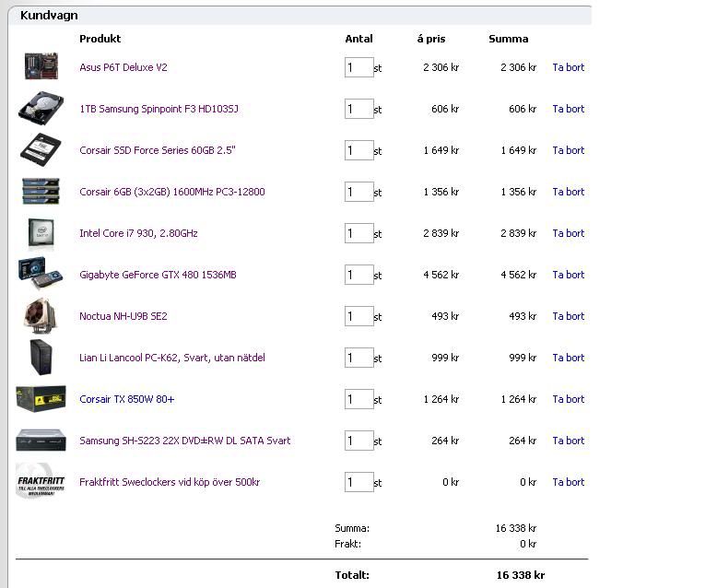The width and height of the screenshot is (717, 588).
Task: Click the Fraktfritt shipping badge image
Action: click(x=41, y=481)
